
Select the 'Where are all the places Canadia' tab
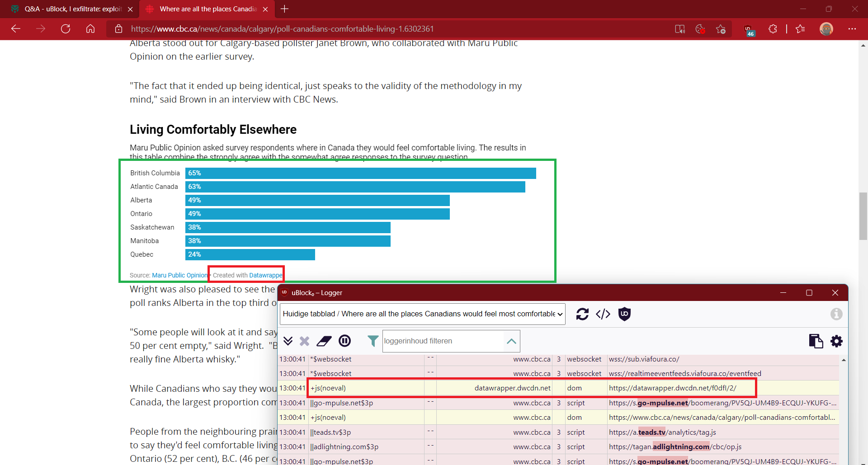point(208,9)
